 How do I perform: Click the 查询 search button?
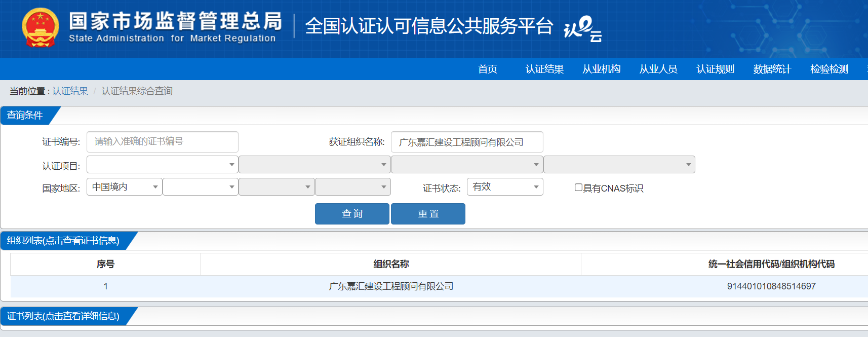pyautogui.click(x=352, y=214)
